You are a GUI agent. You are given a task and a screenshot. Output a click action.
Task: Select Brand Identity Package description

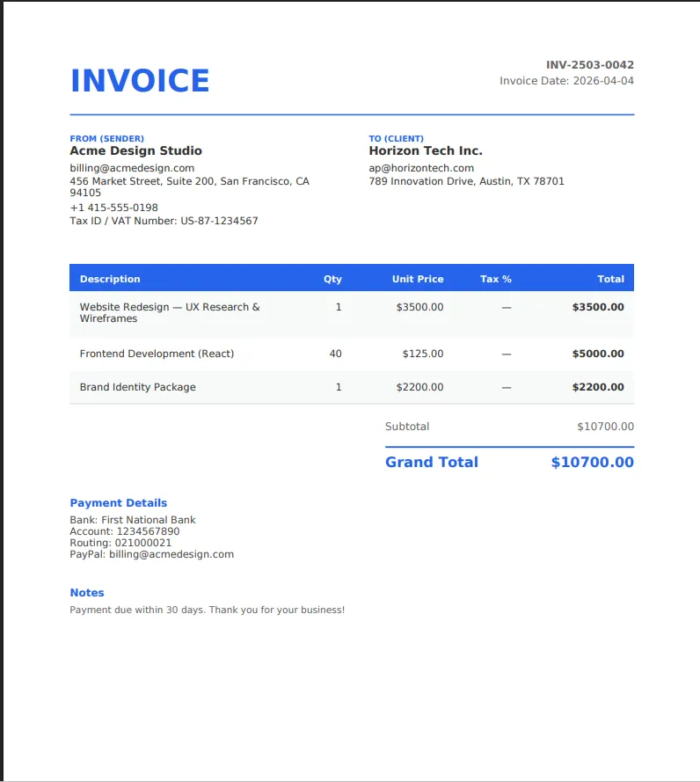[137, 387]
